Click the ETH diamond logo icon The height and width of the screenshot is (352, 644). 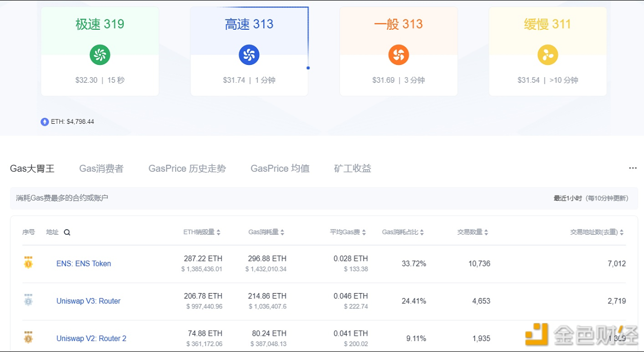pyautogui.click(x=45, y=122)
